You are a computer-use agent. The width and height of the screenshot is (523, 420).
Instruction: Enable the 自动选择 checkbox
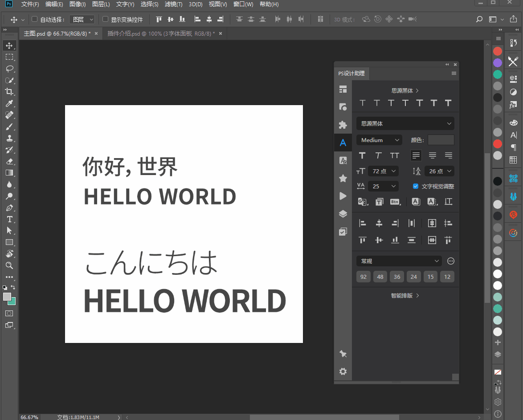coord(35,19)
